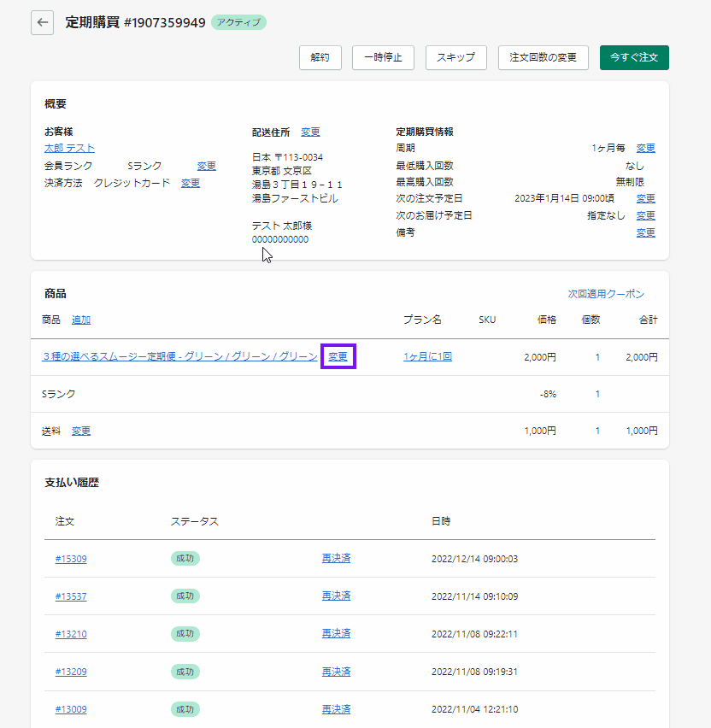
Task: Click the back arrow icon
Action: (42, 22)
